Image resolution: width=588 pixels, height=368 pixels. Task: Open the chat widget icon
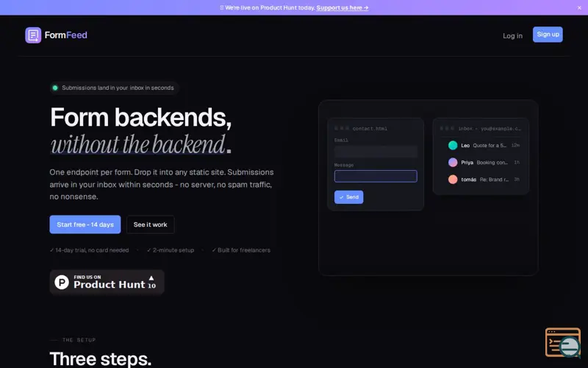563,343
